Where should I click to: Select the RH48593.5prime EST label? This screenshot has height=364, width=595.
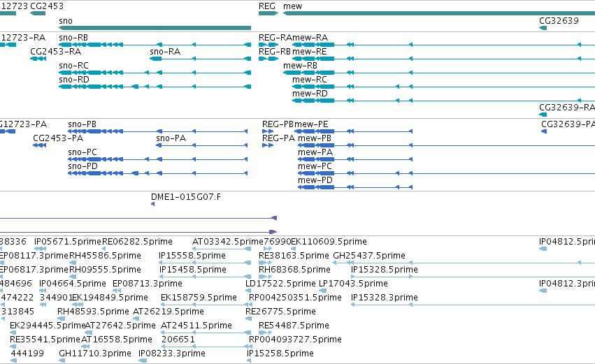94,312
